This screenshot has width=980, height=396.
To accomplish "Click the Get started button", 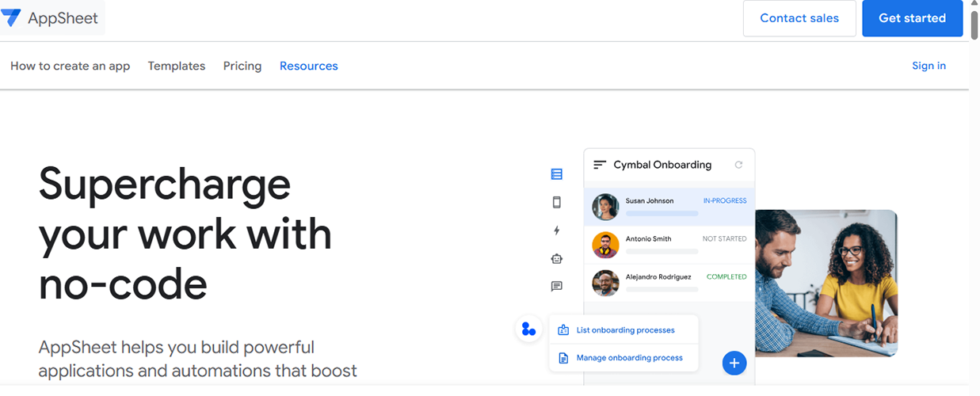I will click(x=912, y=18).
